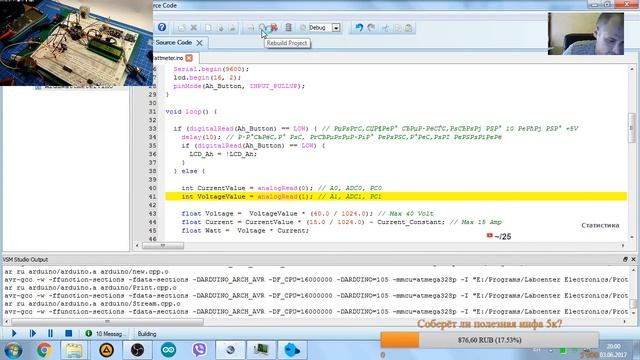Image resolution: width=640 pixels, height=360 pixels.
Task: Click the float Watt = Voltage * Current line
Action: [245, 231]
